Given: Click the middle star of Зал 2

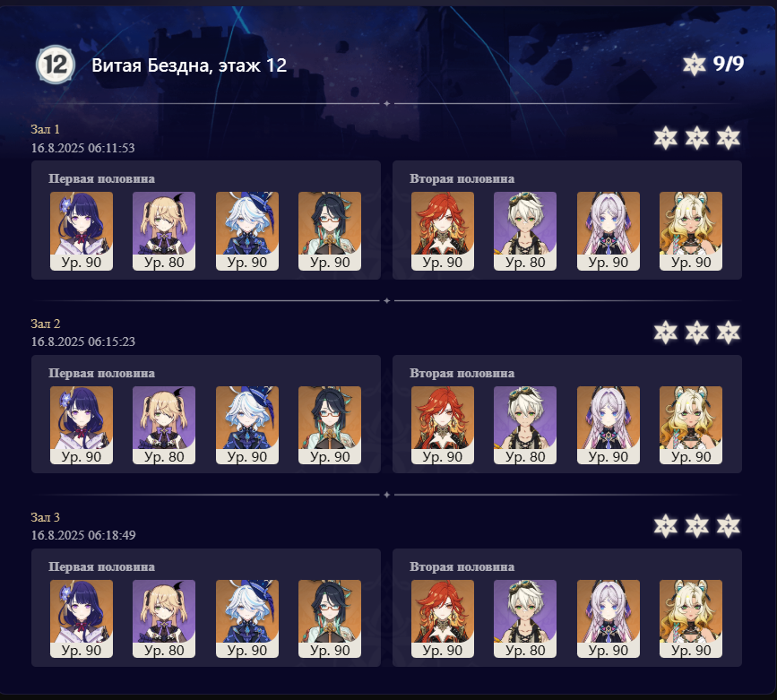Looking at the screenshot, I should coord(696,333).
